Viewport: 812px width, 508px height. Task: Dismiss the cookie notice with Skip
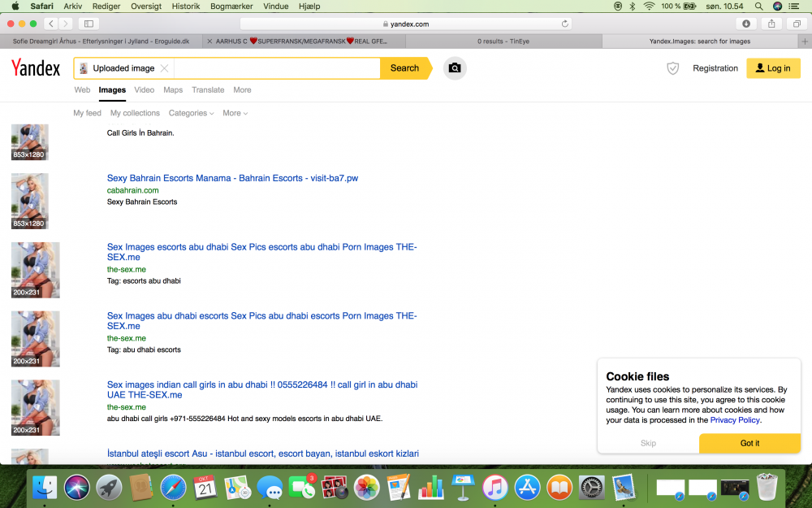click(x=648, y=443)
